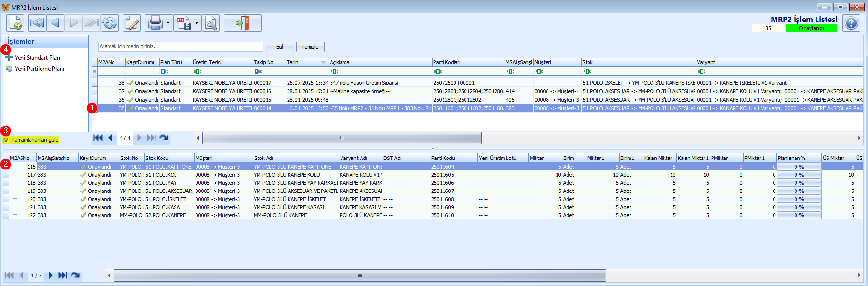Uncheck Tamamlananları gizle checkbox
Screen dimensions: 868x286
click(x=6, y=140)
